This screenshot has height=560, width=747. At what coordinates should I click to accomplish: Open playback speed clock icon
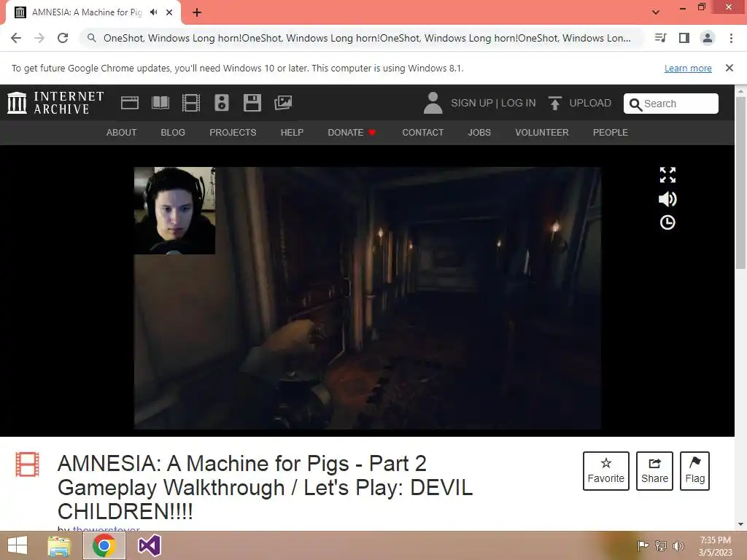pyautogui.click(x=667, y=222)
